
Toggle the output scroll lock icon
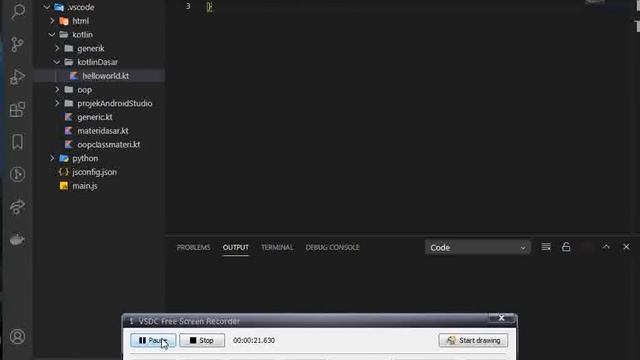click(566, 247)
